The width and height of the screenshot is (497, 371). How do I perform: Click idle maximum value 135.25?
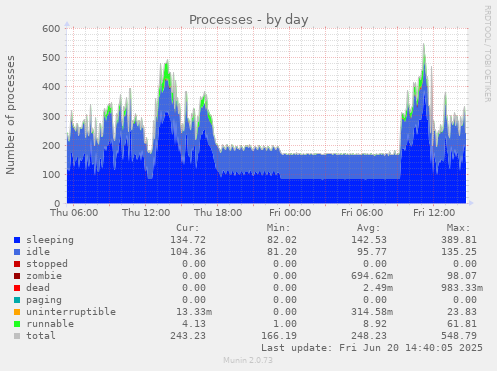coord(459,252)
